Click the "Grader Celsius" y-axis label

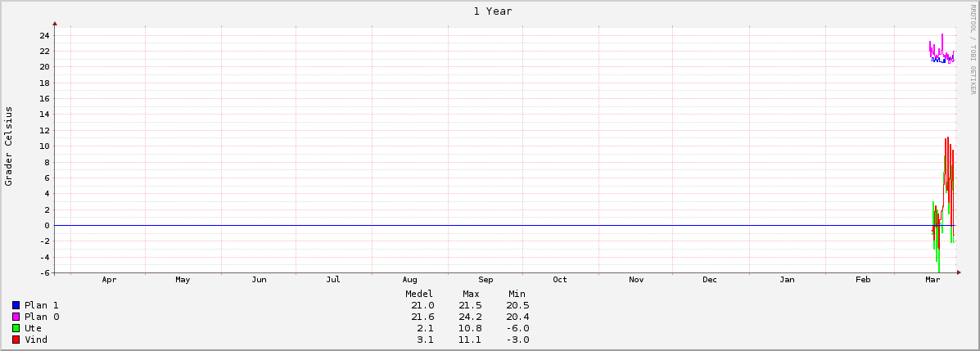(9, 146)
